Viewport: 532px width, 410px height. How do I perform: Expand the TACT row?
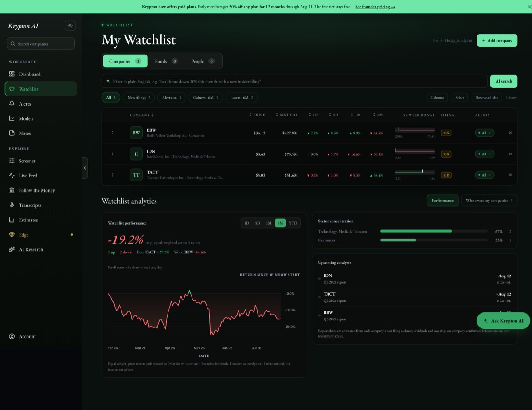click(x=113, y=175)
